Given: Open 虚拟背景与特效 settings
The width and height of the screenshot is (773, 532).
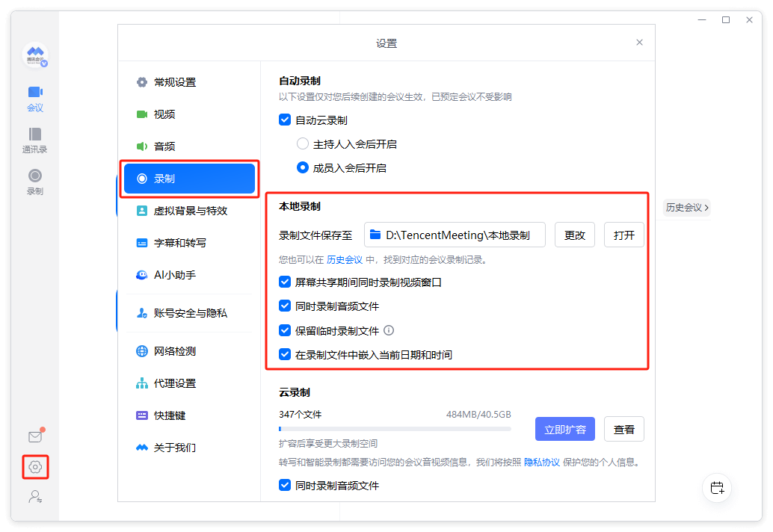Looking at the screenshot, I should click(x=189, y=211).
